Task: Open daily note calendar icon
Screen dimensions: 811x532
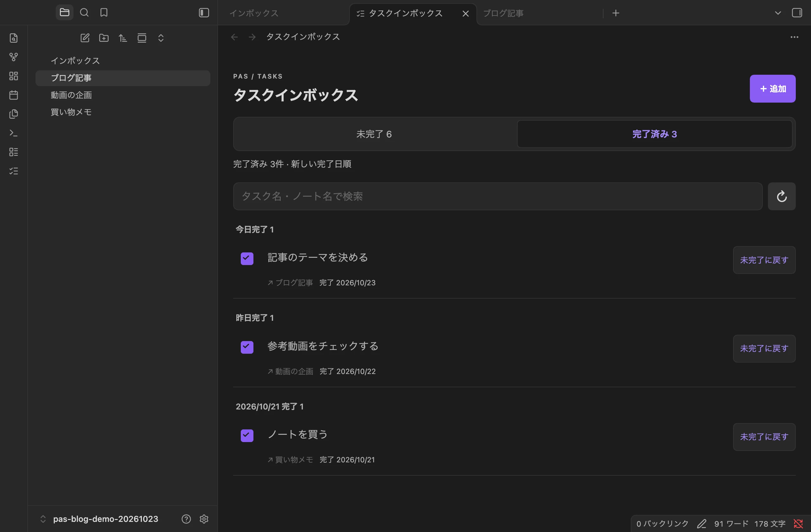Action: (14, 95)
